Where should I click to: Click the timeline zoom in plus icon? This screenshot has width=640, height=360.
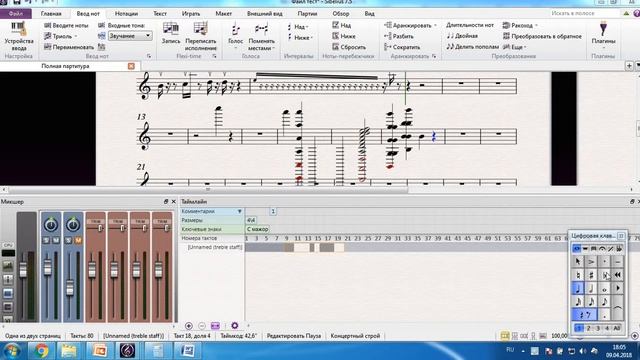(189, 325)
